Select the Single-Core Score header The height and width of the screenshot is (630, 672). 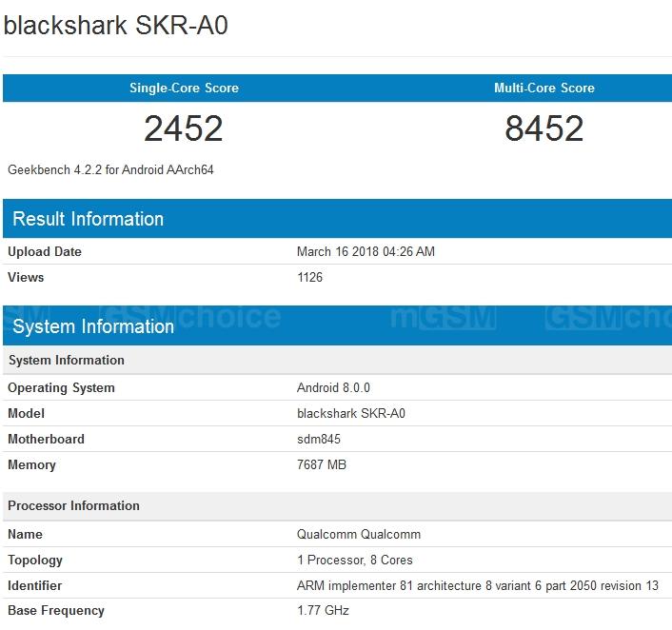click(x=184, y=88)
